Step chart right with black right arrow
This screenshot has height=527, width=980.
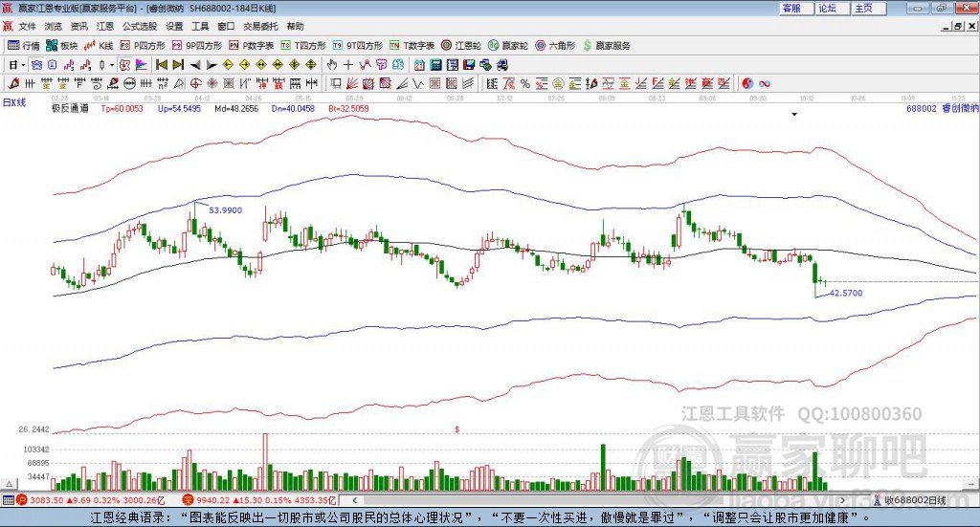212,65
